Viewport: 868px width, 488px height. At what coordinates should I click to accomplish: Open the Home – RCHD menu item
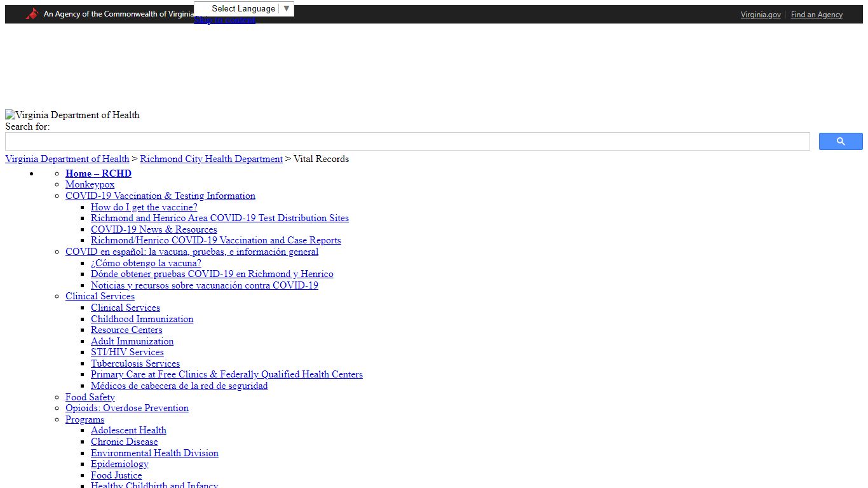click(x=98, y=173)
